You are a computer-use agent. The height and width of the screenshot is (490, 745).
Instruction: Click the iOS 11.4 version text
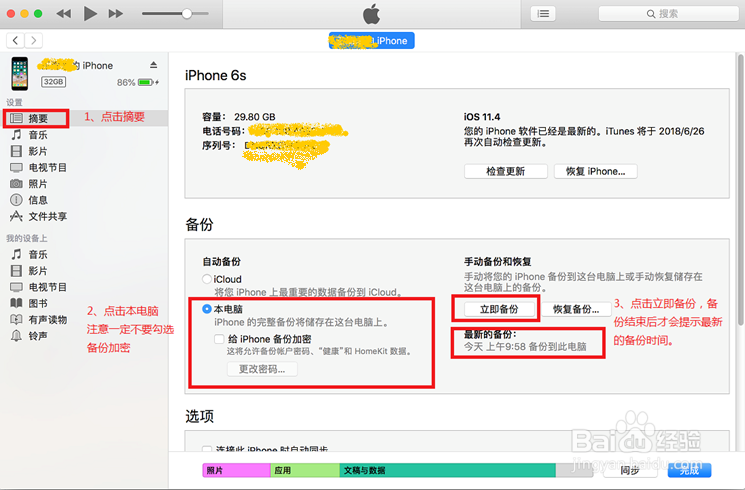482,117
